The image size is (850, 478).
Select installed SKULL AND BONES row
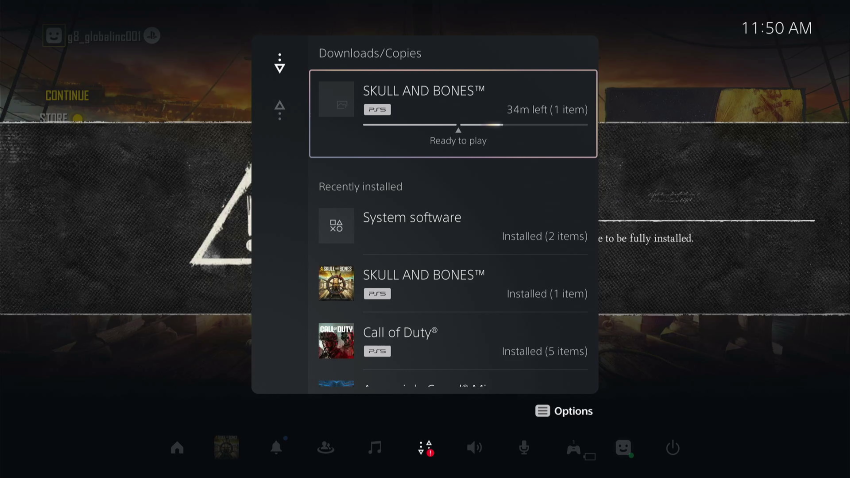pyautogui.click(x=453, y=283)
